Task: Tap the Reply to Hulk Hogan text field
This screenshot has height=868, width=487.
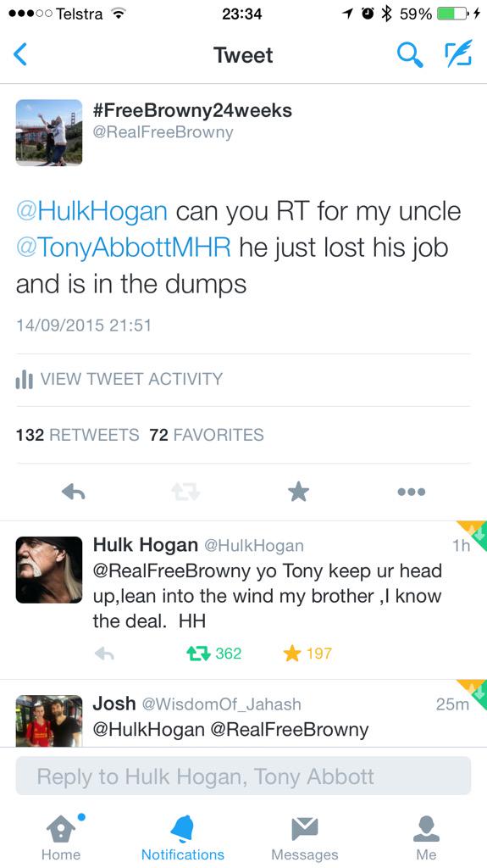Action: point(244,776)
